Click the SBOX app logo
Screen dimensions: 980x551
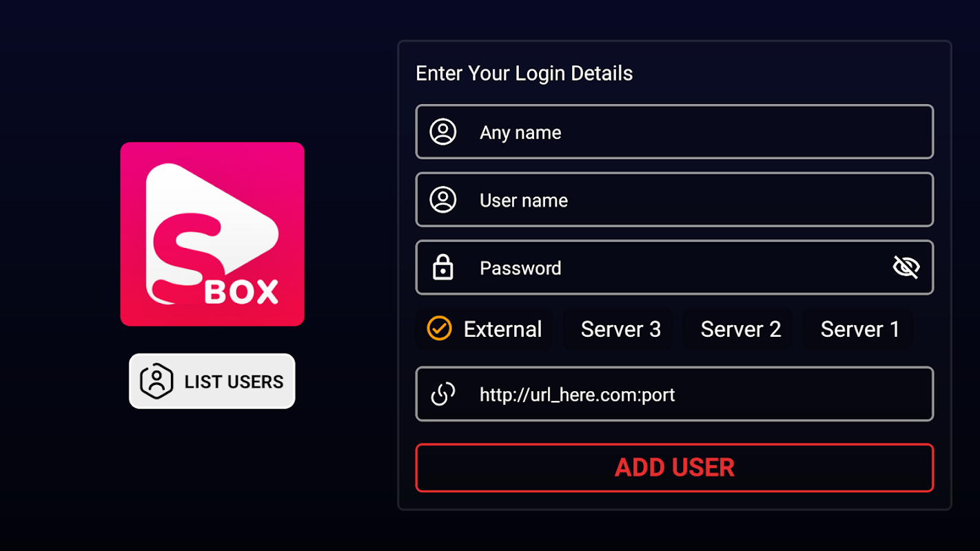212,234
